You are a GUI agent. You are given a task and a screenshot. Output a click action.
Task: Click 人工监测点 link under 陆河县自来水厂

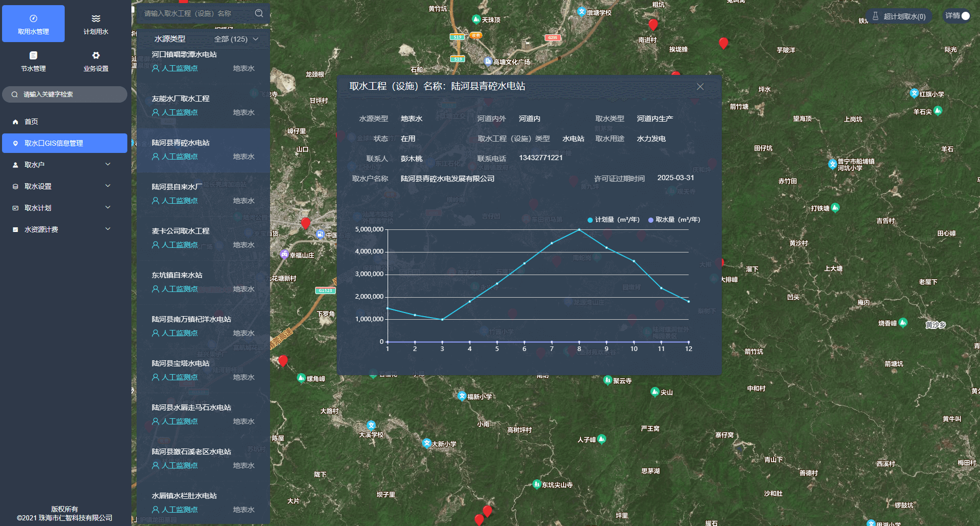(179, 201)
